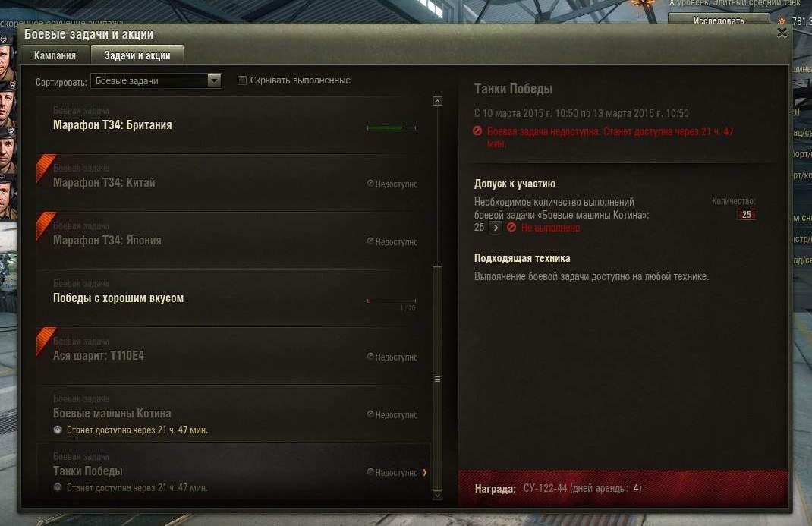The width and height of the screenshot is (812, 526).
Task: Click the arrow chevron next to Танки Победы
Action: 425,472
